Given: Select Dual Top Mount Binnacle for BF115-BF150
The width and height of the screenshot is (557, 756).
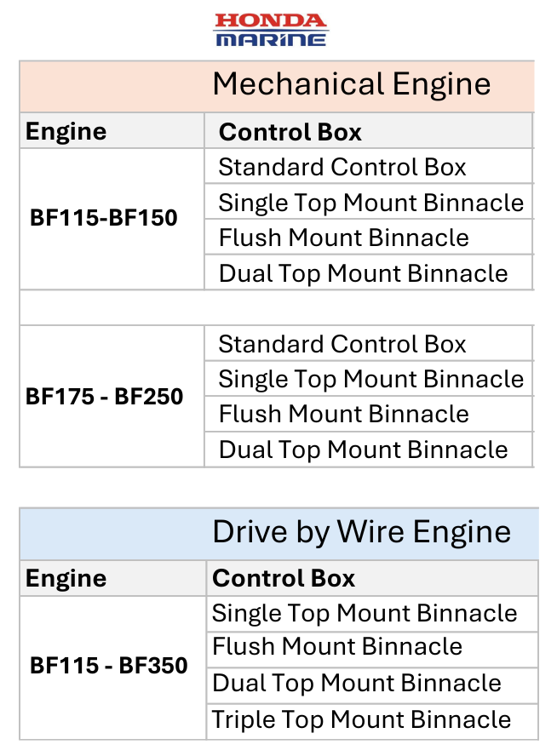Looking at the screenshot, I should 363,273.
